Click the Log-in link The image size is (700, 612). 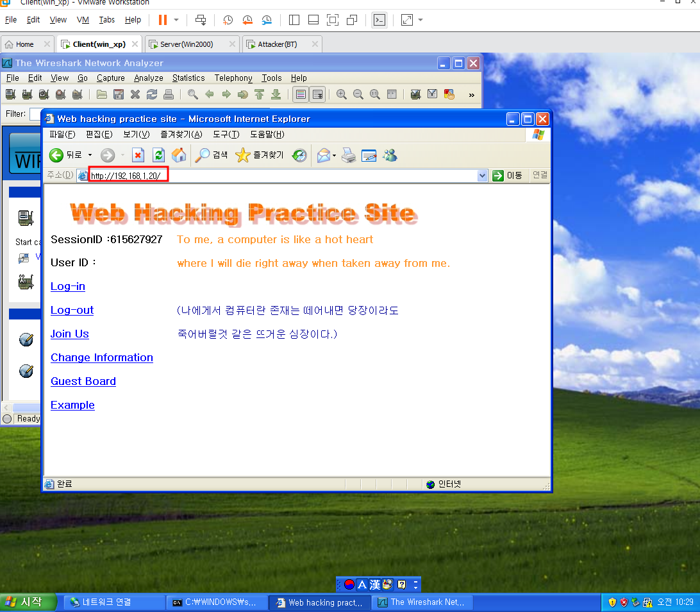click(x=68, y=286)
